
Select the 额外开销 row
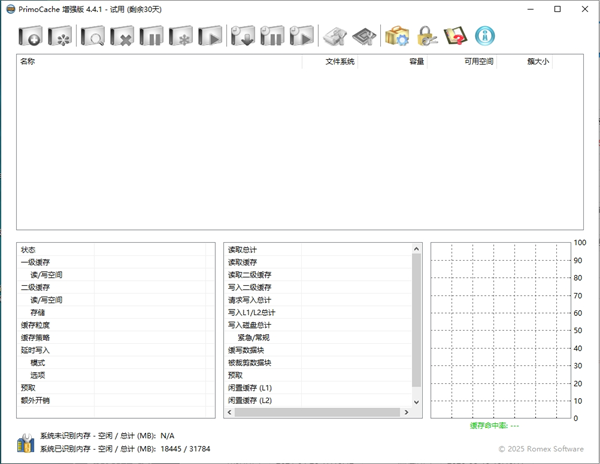tap(116, 401)
